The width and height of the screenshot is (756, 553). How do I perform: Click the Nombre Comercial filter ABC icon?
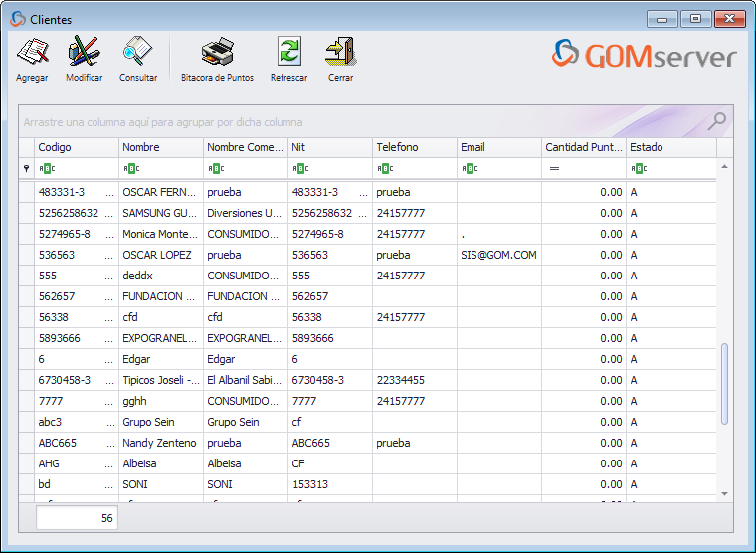coord(216,168)
